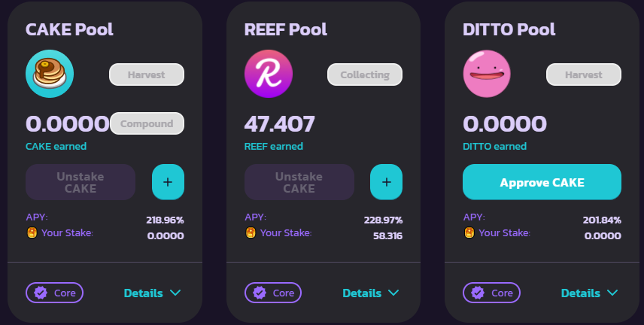This screenshot has width=644, height=325.
Task: Click the pink DITTO token icon
Action: [486, 74]
